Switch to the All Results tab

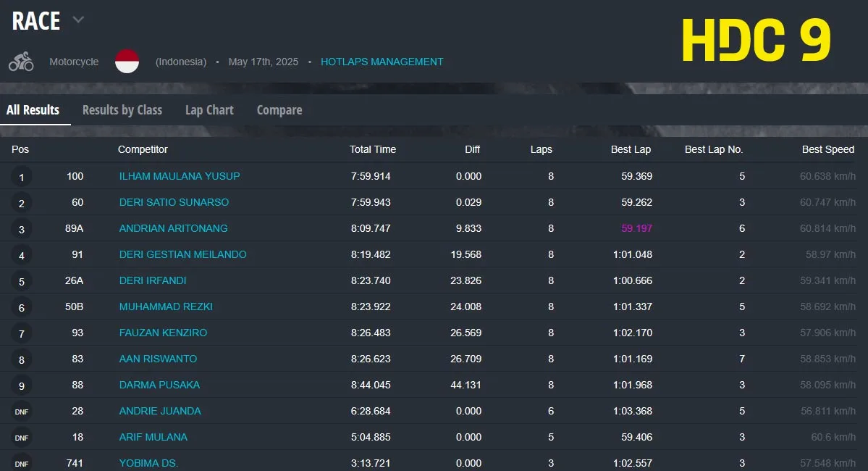(x=33, y=109)
